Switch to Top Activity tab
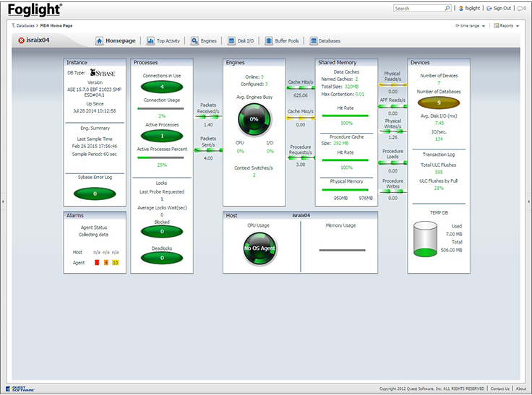Image resolution: width=532 pixels, height=395 pixels. 163,40
